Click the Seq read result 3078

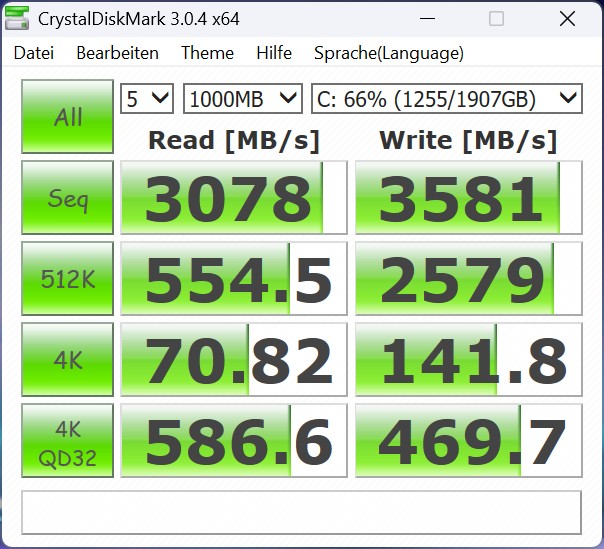[234, 197]
